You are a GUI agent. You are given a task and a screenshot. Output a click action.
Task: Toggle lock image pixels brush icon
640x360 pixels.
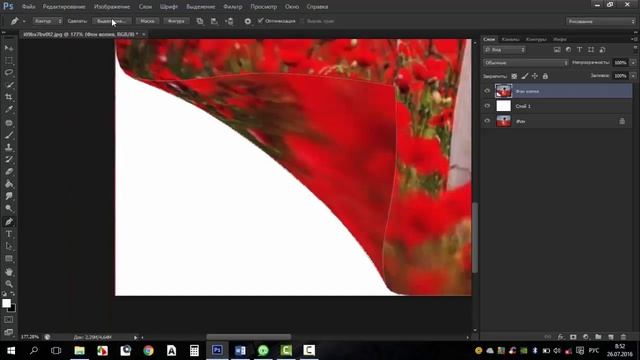[x=524, y=76]
